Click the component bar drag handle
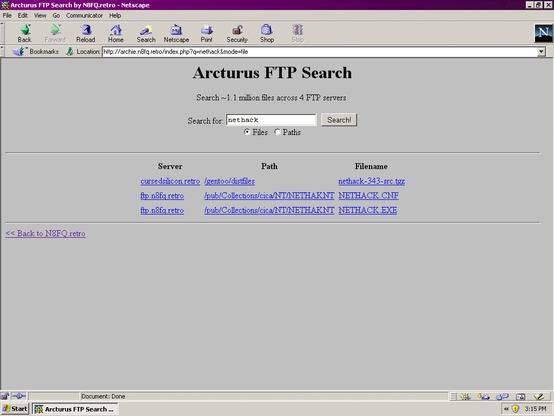The height and width of the screenshot is (416, 554). [454, 397]
